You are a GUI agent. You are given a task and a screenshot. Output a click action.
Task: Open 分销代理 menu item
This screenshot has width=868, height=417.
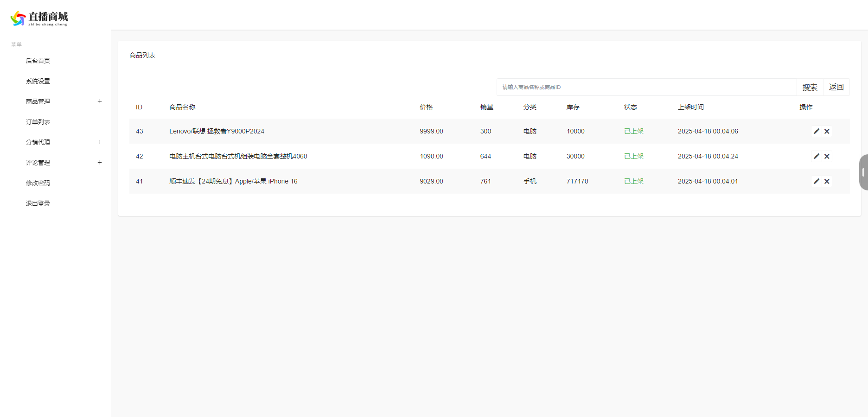38,142
